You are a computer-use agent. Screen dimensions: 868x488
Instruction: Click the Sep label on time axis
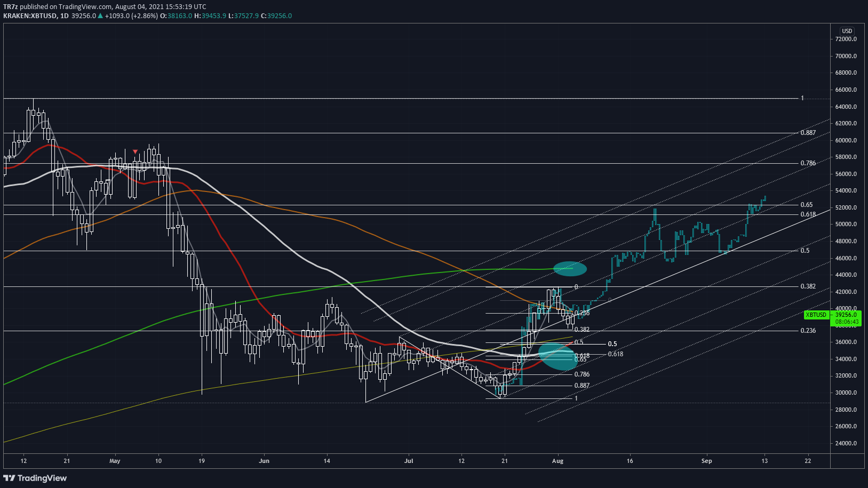pos(707,461)
